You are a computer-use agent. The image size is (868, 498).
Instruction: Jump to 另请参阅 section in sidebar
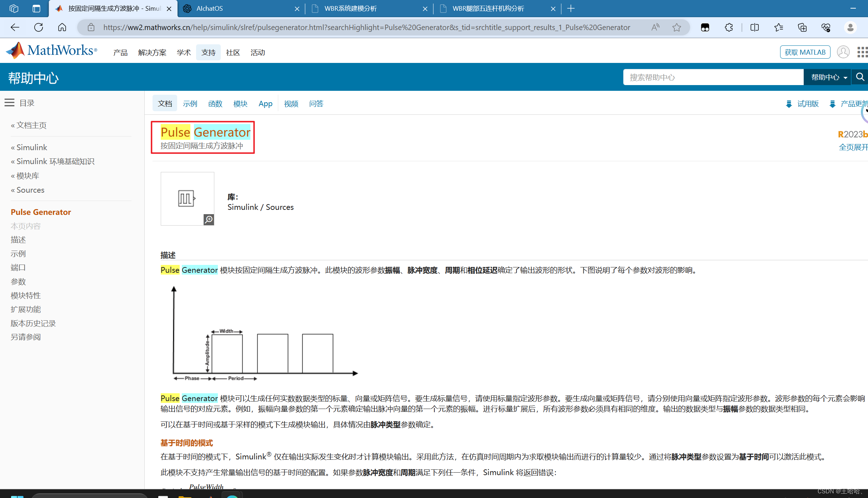(26, 337)
